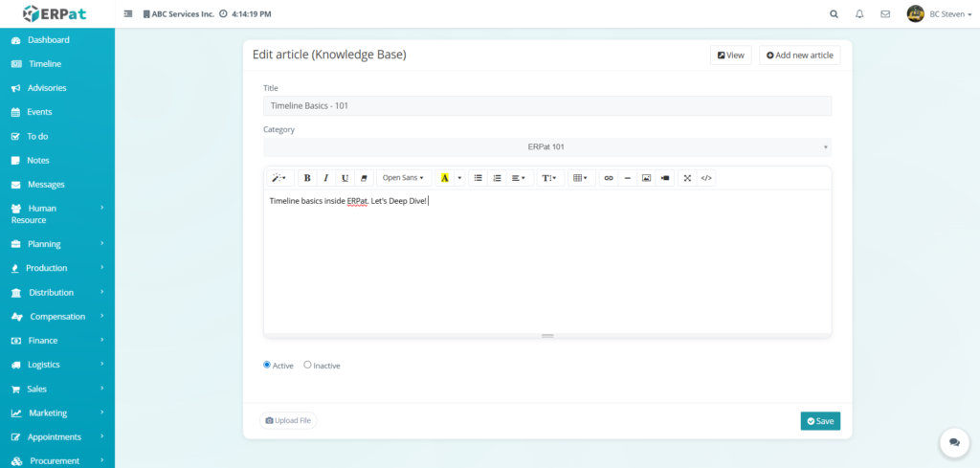Expand the Procurement sidebar menu
This screenshot has width=980, height=468.
coord(57,460)
